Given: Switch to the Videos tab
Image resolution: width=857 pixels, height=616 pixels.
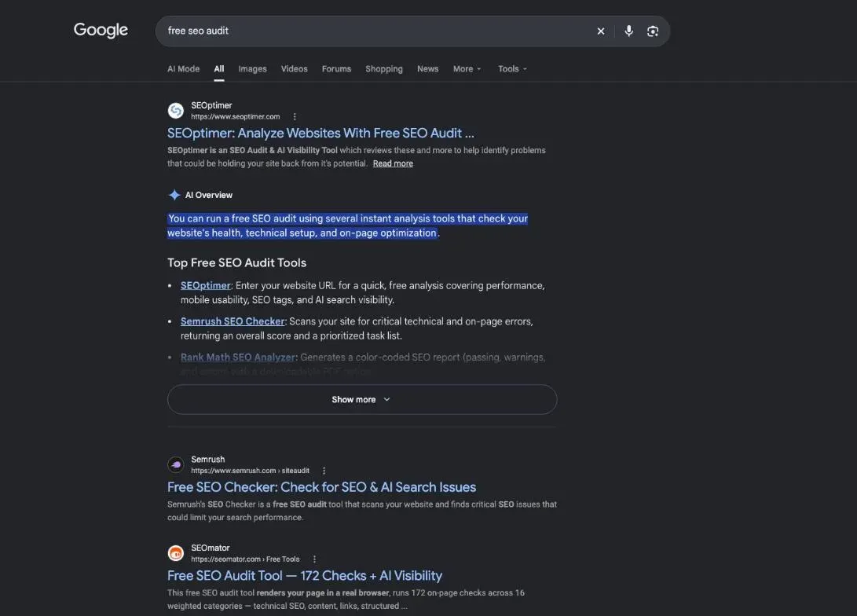Looking at the screenshot, I should click(294, 69).
